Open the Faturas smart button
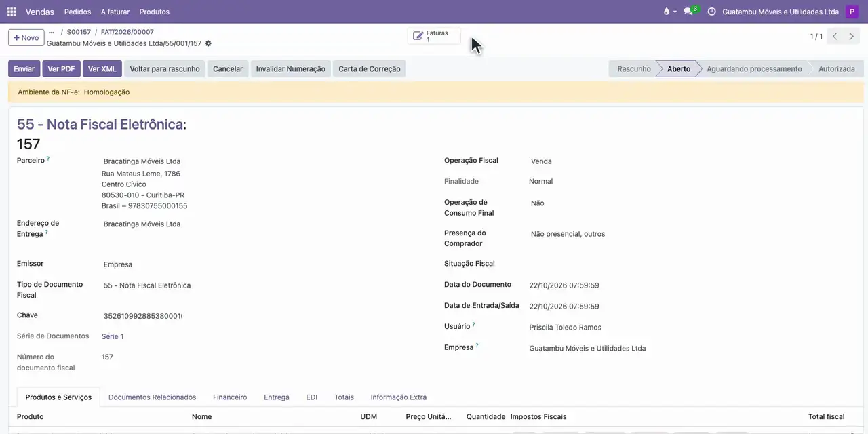868x434 pixels. coord(434,36)
